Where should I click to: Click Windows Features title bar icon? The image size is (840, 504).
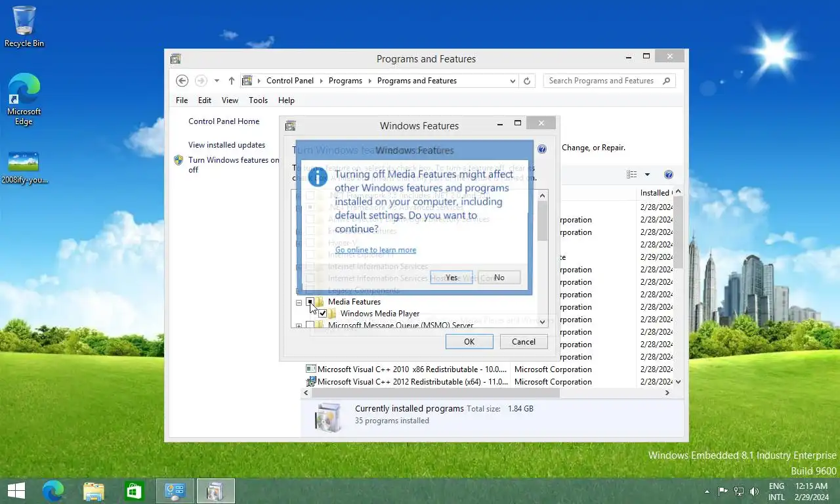291,125
